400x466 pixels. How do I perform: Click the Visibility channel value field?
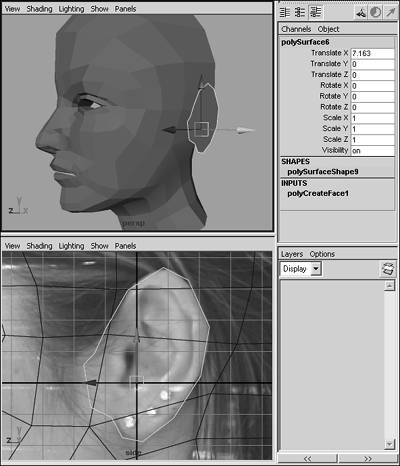(x=373, y=151)
